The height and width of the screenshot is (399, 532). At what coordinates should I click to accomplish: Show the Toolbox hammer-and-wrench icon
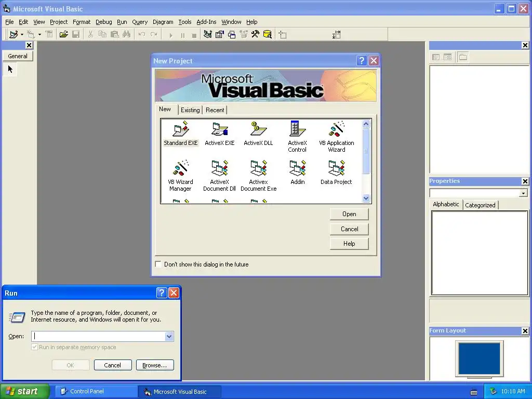[x=255, y=34]
